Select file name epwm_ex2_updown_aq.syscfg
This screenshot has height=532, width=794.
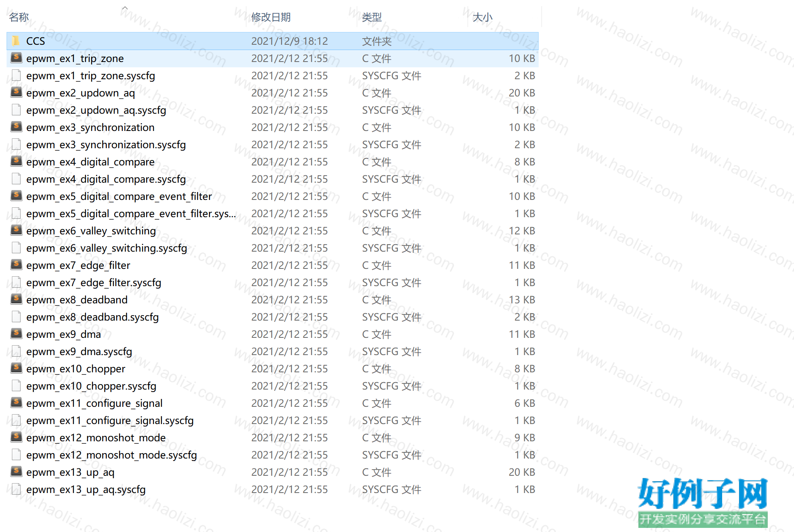click(96, 110)
